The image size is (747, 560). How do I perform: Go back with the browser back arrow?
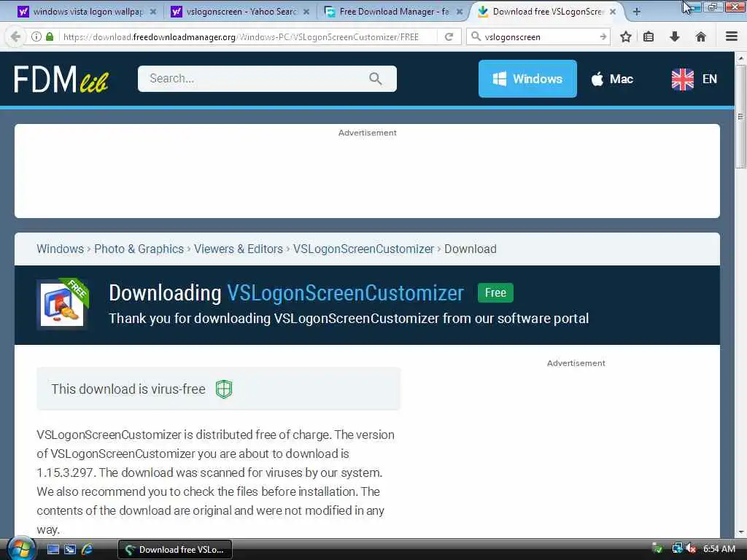[15, 36]
